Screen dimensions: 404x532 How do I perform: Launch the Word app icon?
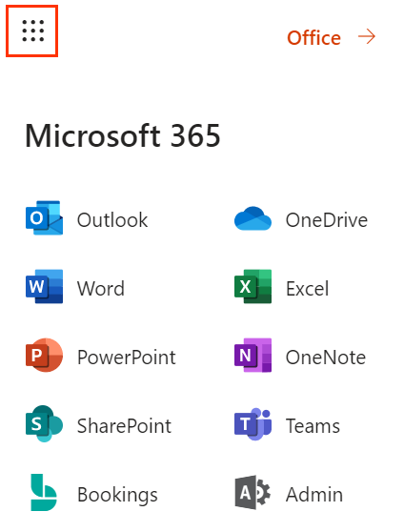[x=44, y=287]
